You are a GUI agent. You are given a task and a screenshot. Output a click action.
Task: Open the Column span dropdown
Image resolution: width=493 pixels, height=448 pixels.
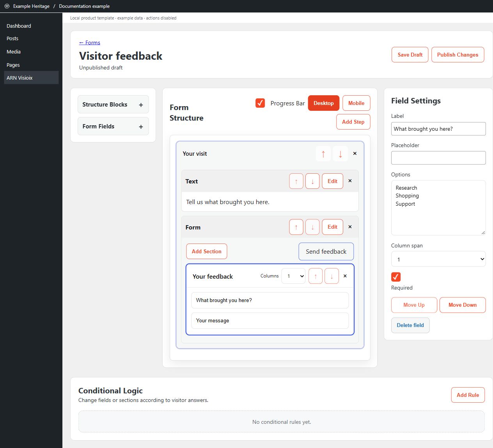coord(438,259)
